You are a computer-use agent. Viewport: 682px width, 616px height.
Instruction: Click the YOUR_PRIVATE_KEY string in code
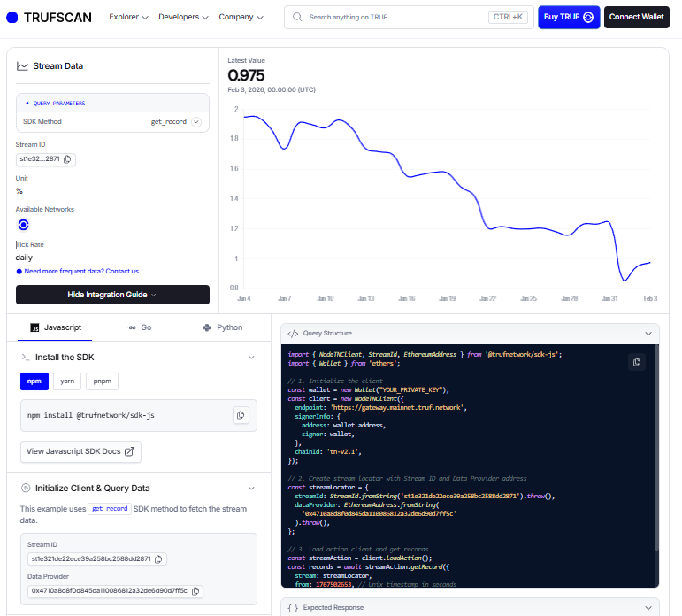412,390
